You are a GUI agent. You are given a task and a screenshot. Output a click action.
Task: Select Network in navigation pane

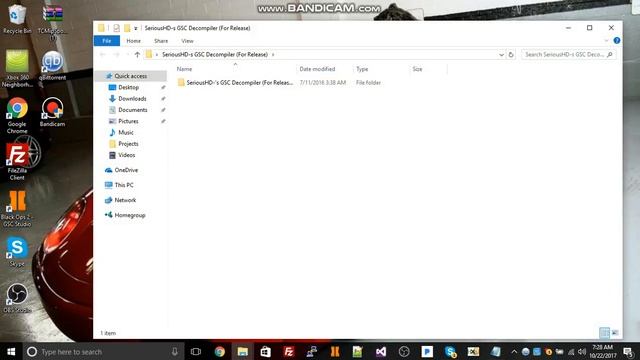click(125, 200)
